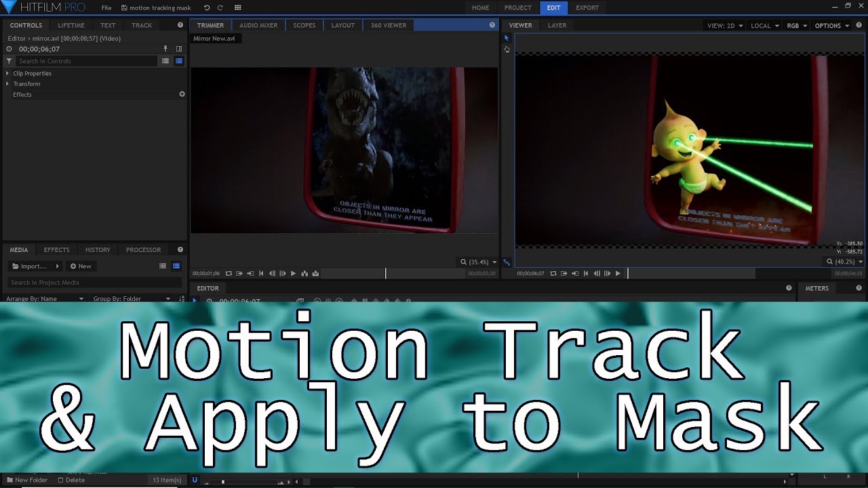Viewport: 868px width, 488px height.
Task: Switch Media panel to detail view
Action: pyautogui.click(x=176, y=266)
